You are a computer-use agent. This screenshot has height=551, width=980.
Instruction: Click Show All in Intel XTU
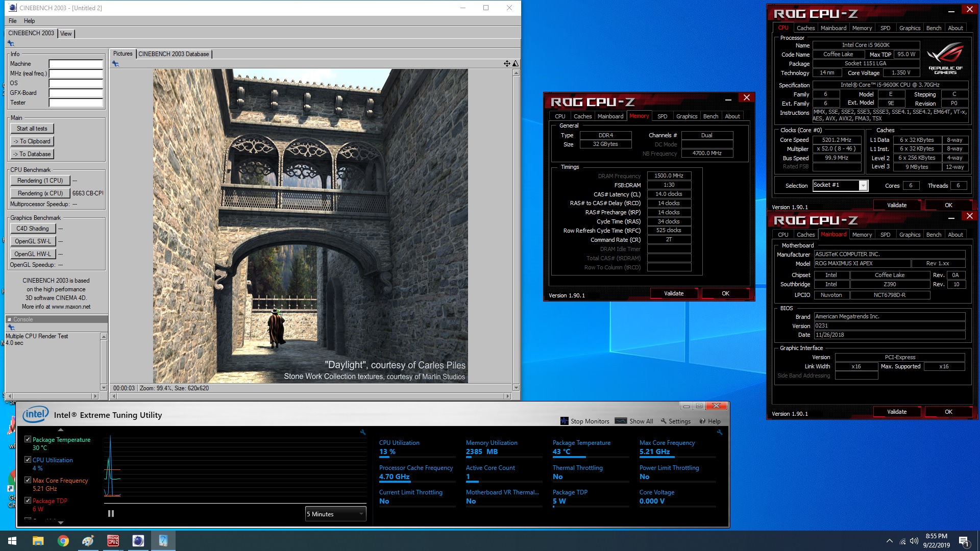click(634, 421)
